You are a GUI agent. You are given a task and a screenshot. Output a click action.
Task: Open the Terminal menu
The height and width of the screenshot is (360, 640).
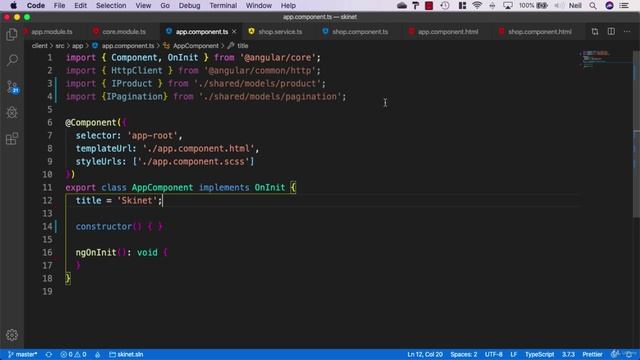(223, 5)
